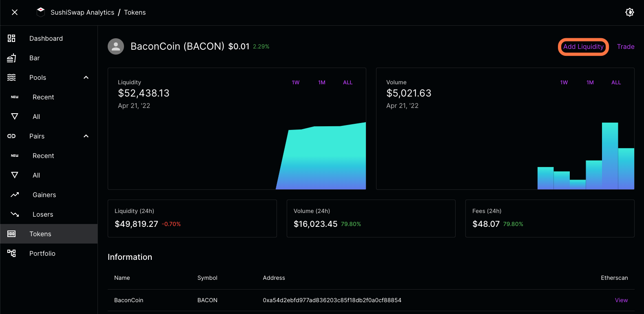Click the Address column header
644x314 pixels.
point(274,278)
